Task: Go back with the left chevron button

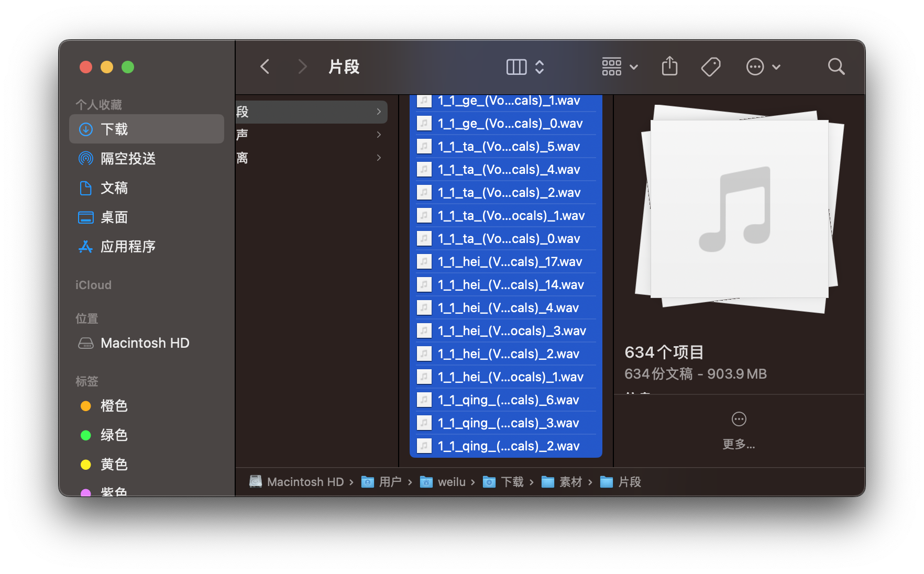Action: 265,67
